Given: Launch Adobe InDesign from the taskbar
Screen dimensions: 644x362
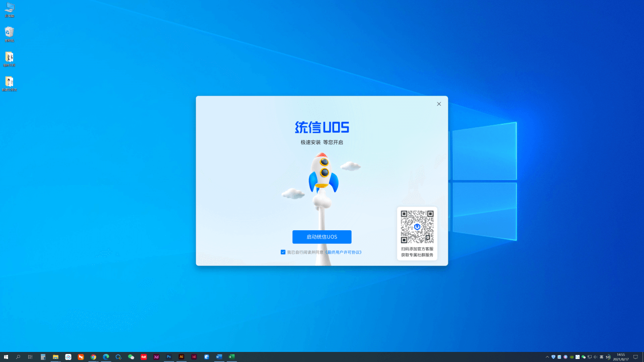Looking at the screenshot, I should click(194, 357).
